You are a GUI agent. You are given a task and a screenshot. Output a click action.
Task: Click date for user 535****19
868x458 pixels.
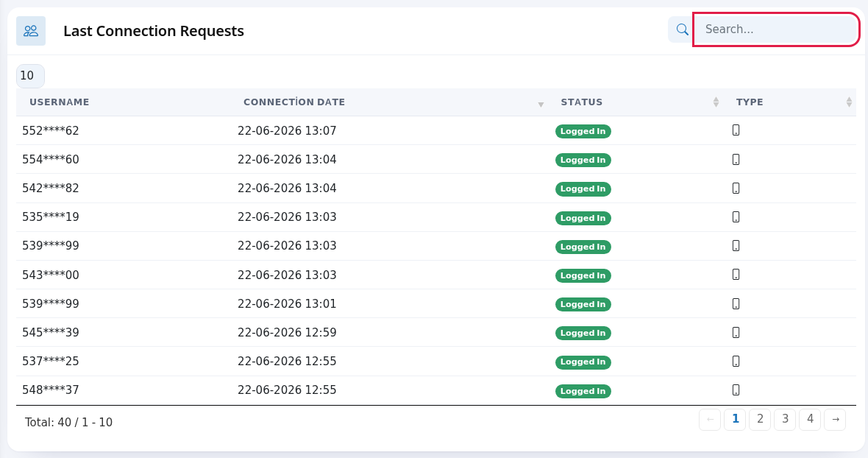(x=287, y=217)
